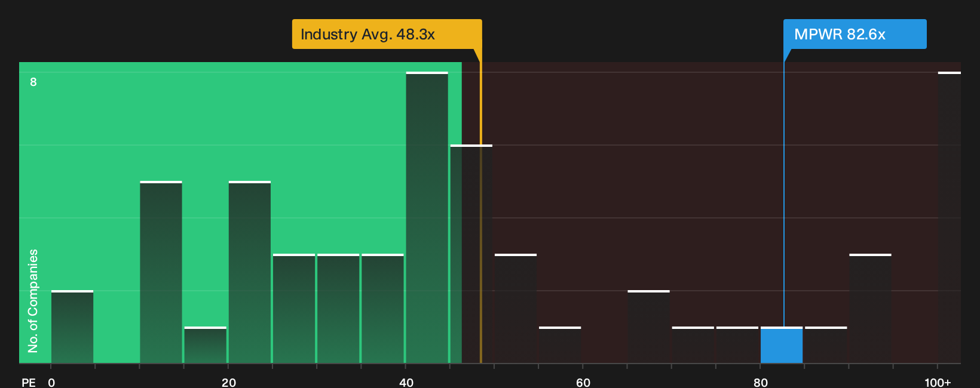Select the bar at PE 25-30

click(x=294, y=309)
